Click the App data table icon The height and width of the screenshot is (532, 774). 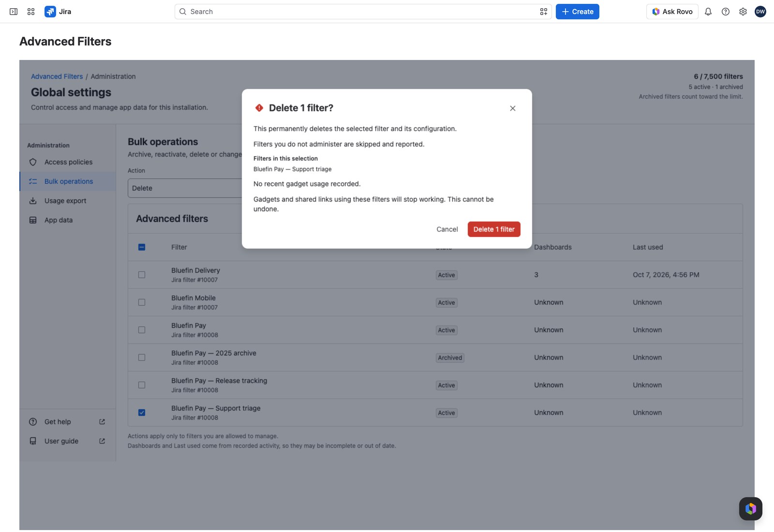33,220
